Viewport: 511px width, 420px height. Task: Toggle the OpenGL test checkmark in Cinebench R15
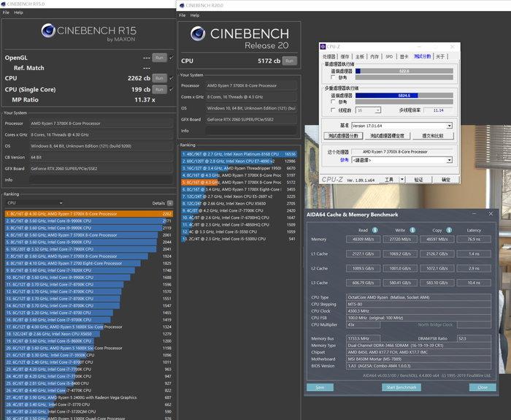coord(172,58)
